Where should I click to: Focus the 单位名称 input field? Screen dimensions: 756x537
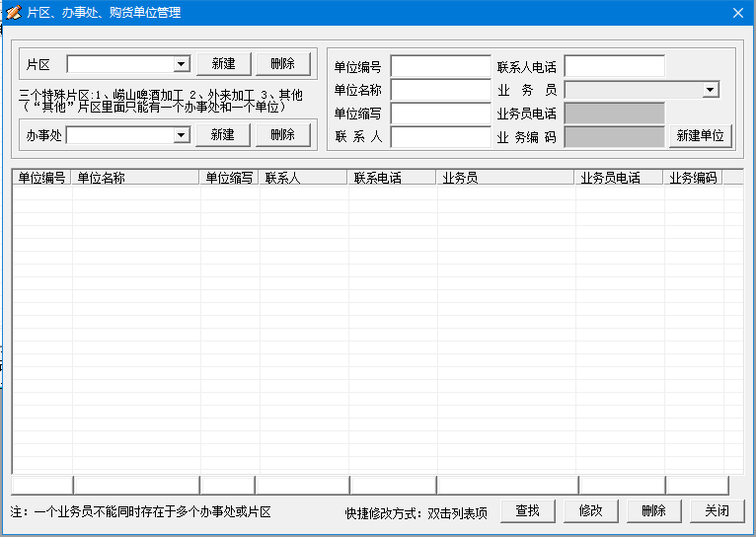coord(441,90)
